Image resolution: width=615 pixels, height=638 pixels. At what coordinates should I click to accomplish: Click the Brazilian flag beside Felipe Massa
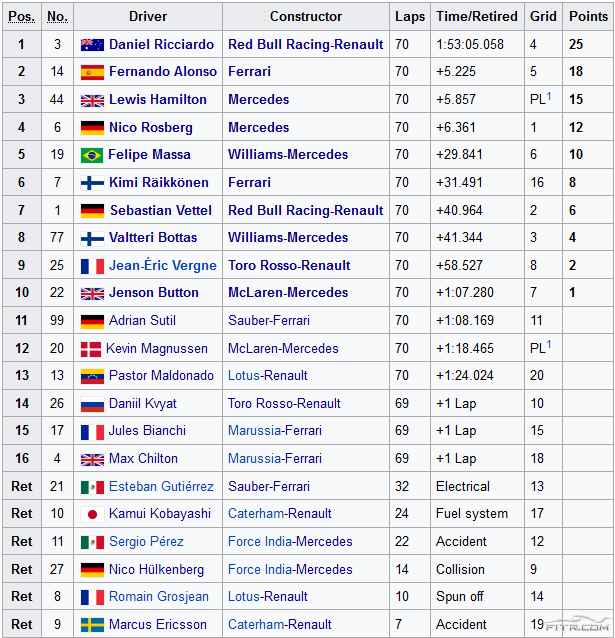(92, 155)
